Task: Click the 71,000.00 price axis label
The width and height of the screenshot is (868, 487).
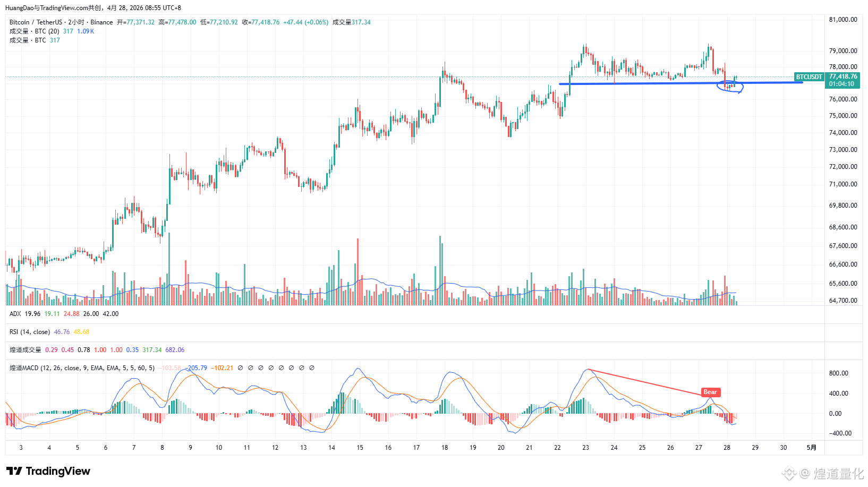Action: 843,184
